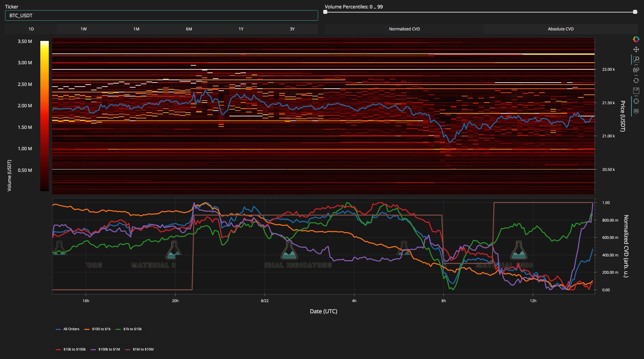Viewport: 644px width, 359px height.
Task: Reset the chart view
Action: tap(636, 81)
